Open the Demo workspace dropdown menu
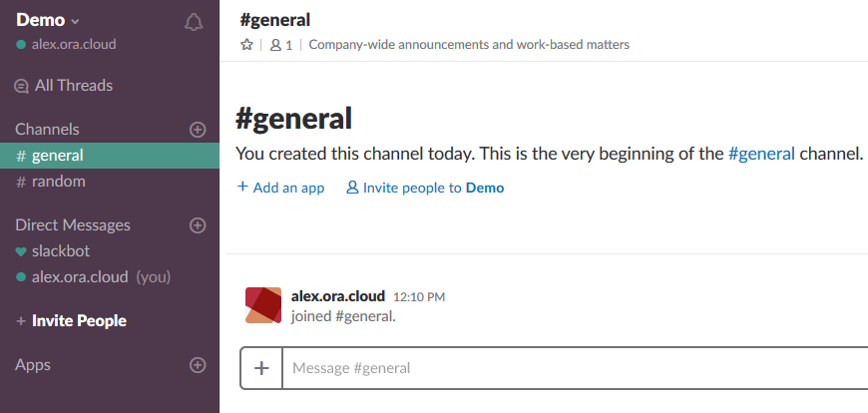Viewport: 868px width, 413px height. [x=48, y=20]
